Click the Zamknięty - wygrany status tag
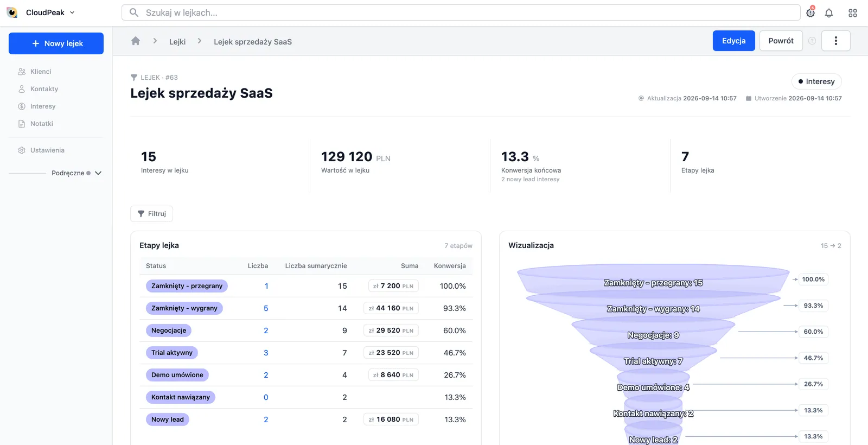 point(184,308)
